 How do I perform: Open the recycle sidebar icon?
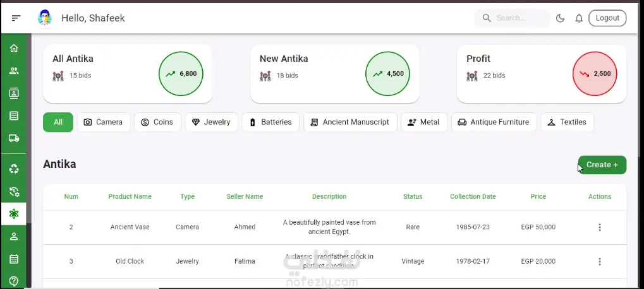click(x=14, y=168)
